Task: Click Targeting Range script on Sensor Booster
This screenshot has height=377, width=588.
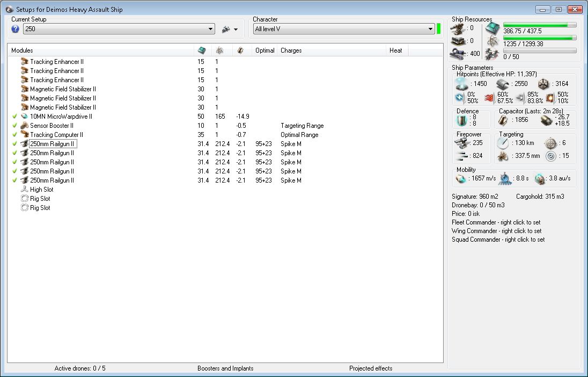Action: 302,126
